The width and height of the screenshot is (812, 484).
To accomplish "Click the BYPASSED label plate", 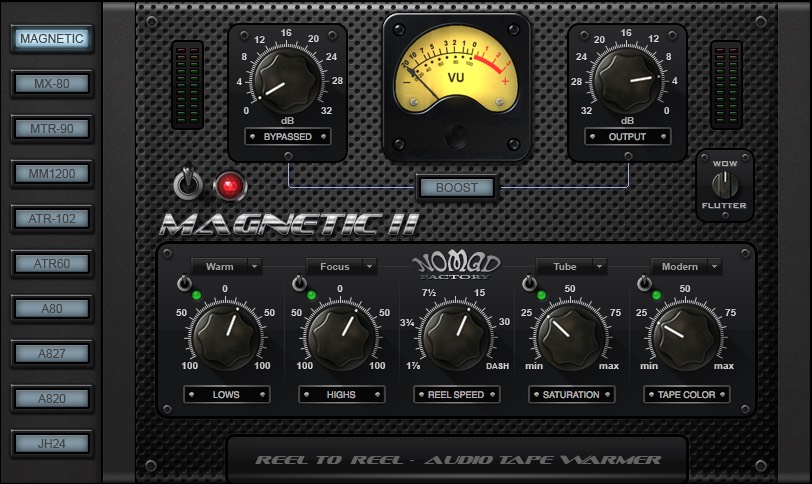I will pyautogui.click(x=287, y=137).
